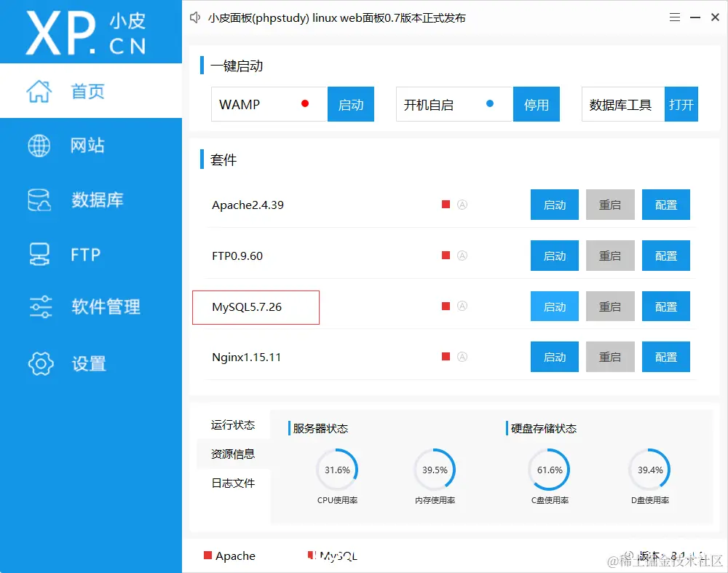Open the 软件管理 sidebar menu item
The width and height of the screenshot is (728, 573).
tap(91, 307)
